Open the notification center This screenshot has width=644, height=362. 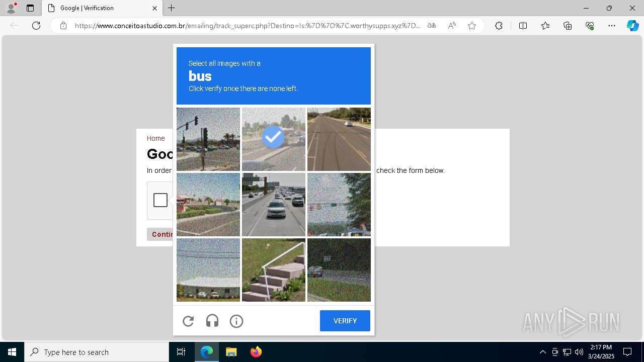click(x=627, y=352)
